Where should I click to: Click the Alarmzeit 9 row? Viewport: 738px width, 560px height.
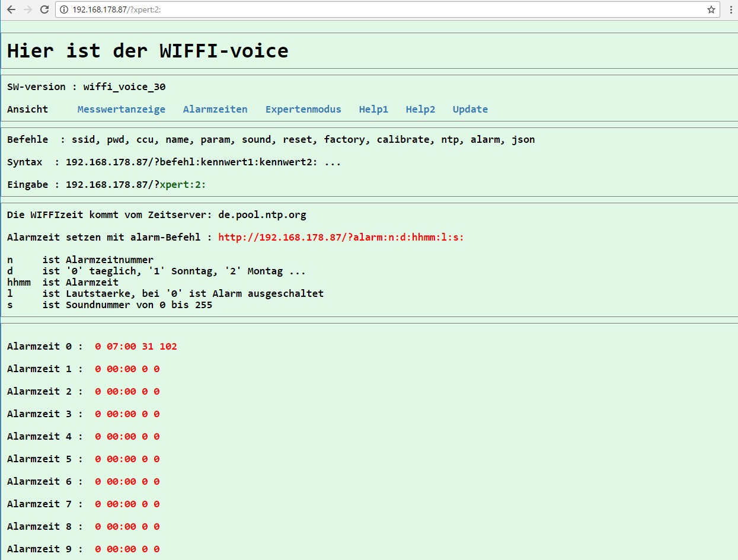pos(83,549)
